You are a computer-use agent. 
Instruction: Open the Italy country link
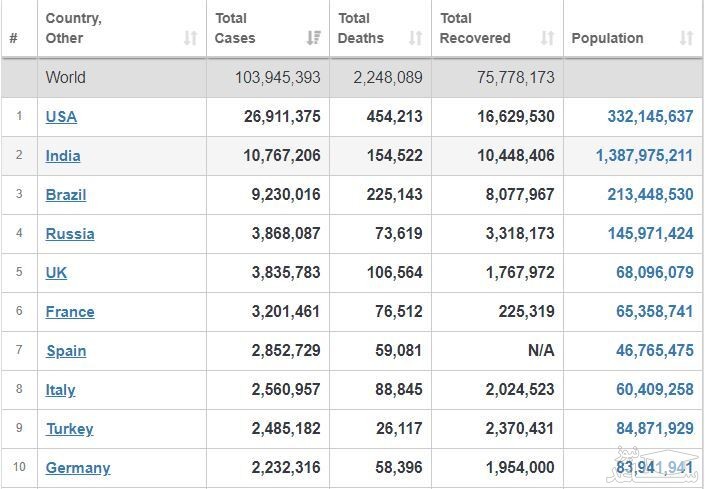(60, 389)
